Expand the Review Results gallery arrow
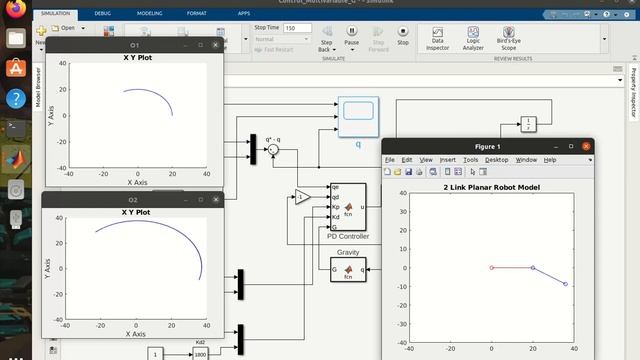The image size is (640, 360). [x=604, y=39]
